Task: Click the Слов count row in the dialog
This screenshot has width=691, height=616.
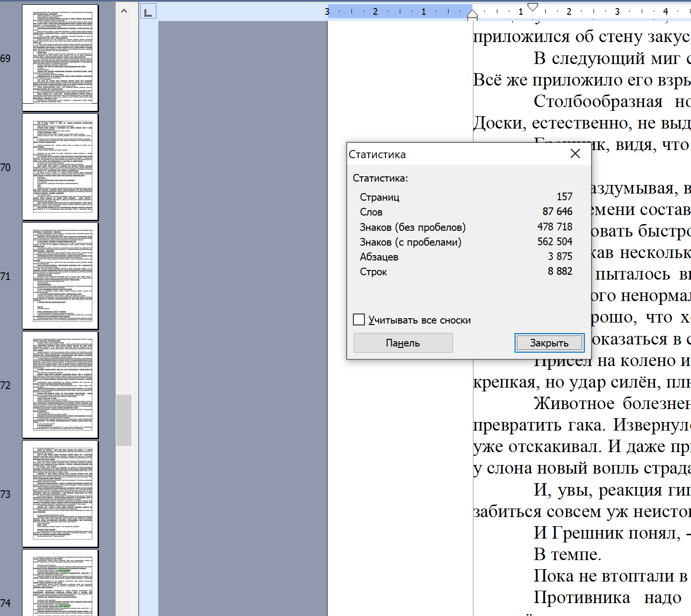Action: (466, 212)
